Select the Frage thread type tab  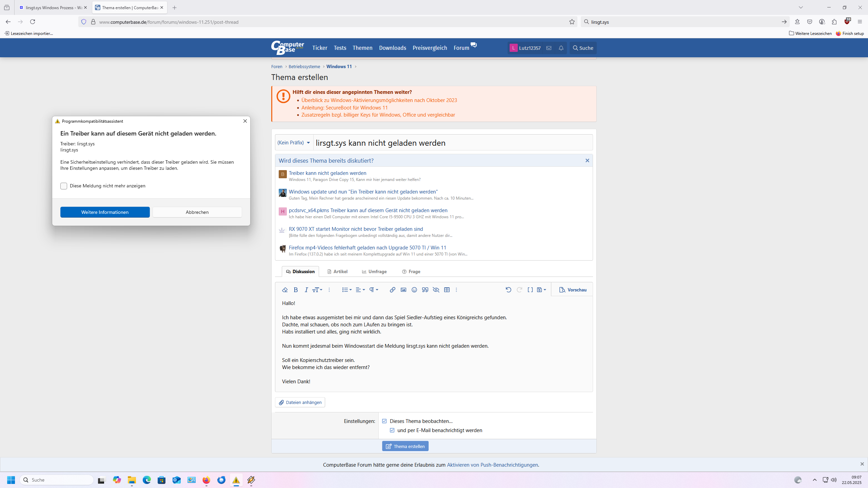point(411,271)
